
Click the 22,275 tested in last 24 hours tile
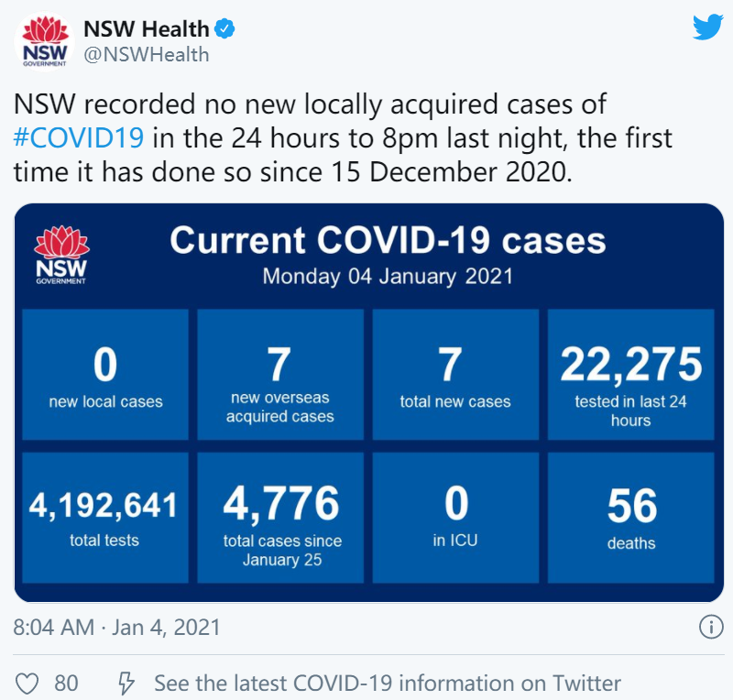point(631,374)
